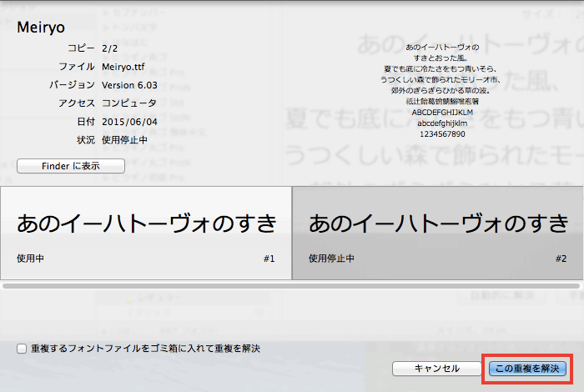The height and width of the screenshot is (392, 584).
Task: Click the 'キャンセル' button
Action: point(436,369)
